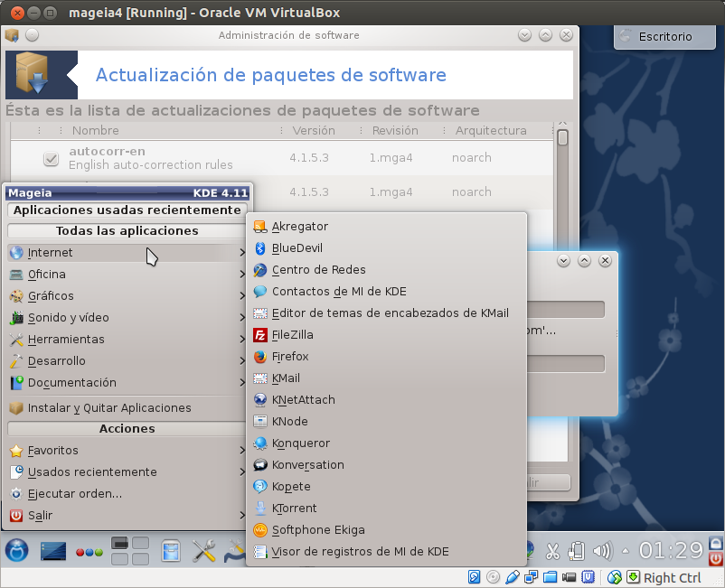Click the show desktop icon on the taskbar
725x588 pixels.
[x=52, y=550]
